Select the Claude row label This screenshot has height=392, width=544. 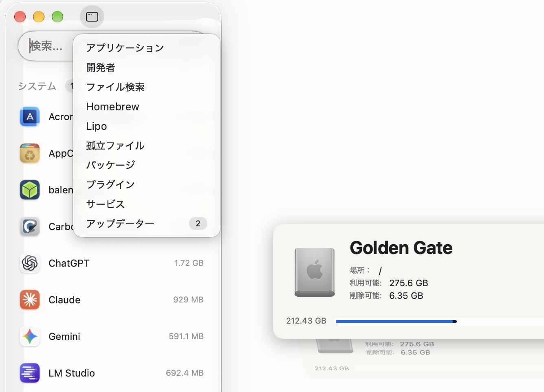click(x=64, y=300)
